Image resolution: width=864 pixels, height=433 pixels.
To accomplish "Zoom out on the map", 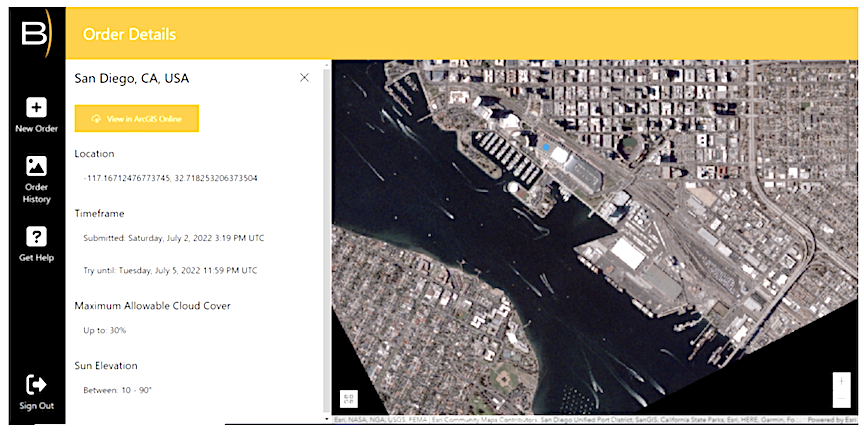I will coord(844,400).
